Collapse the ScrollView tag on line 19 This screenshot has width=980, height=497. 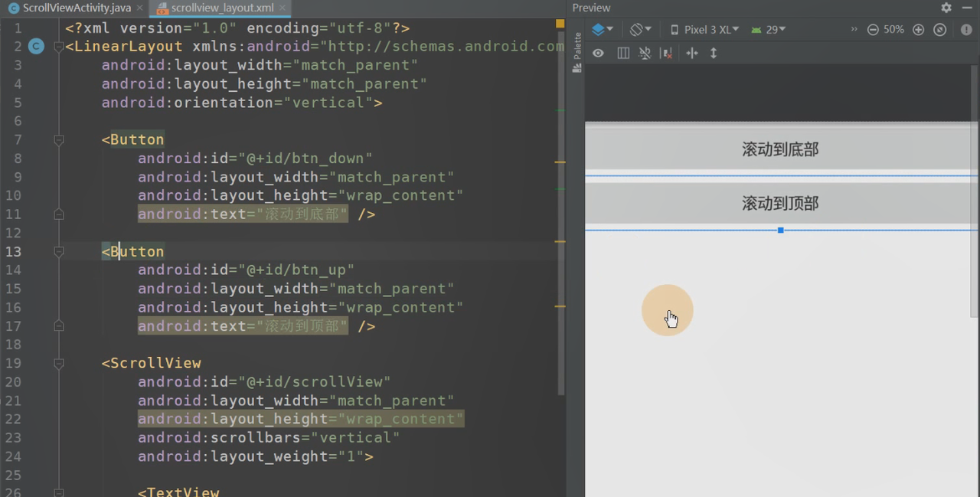pyautogui.click(x=59, y=363)
